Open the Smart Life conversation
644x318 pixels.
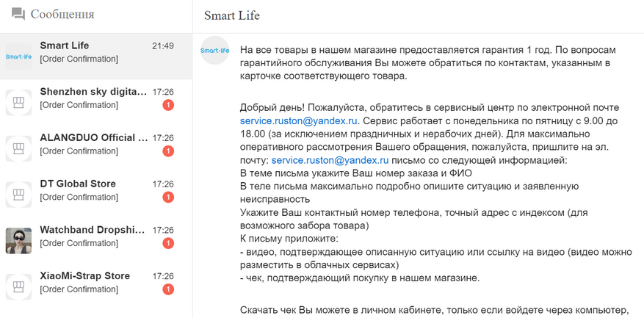tap(96, 57)
